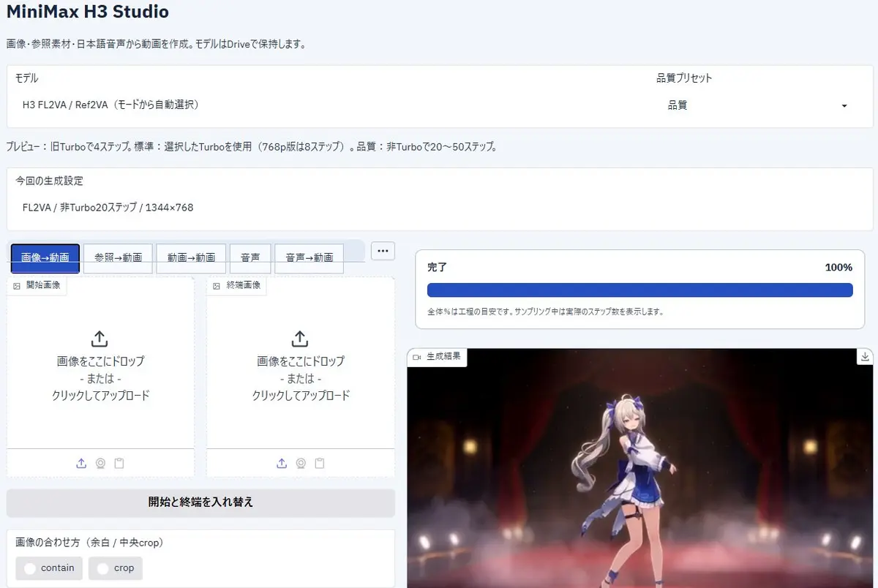Image resolution: width=878 pixels, height=588 pixels.
Task: Click the 開始画像 label
Action: point(37,285)
